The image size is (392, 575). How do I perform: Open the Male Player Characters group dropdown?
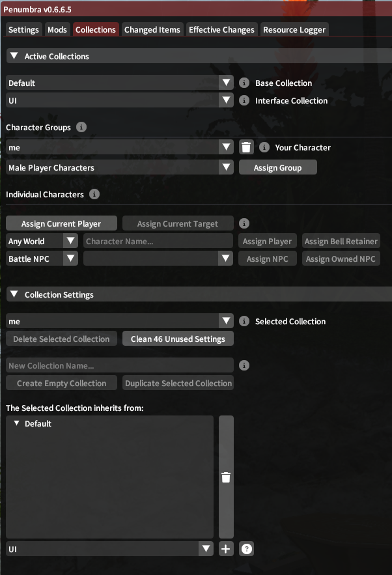[x=120, y=167]
